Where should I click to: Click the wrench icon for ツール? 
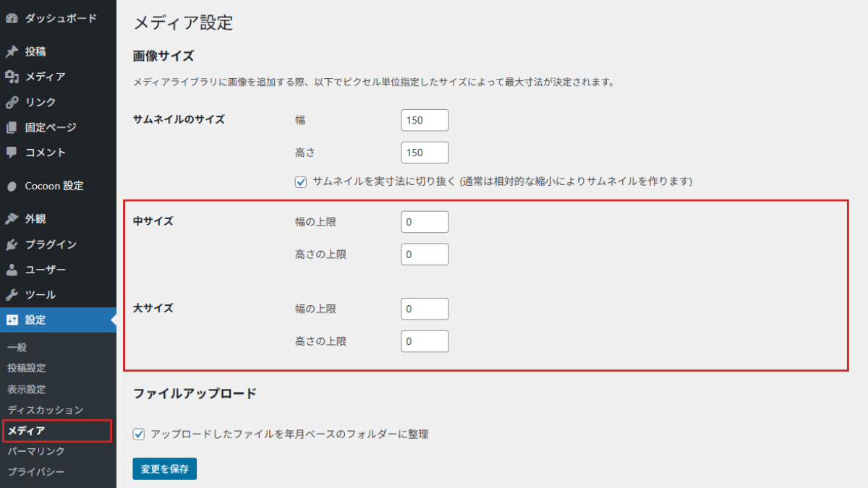tap(12, 295)
